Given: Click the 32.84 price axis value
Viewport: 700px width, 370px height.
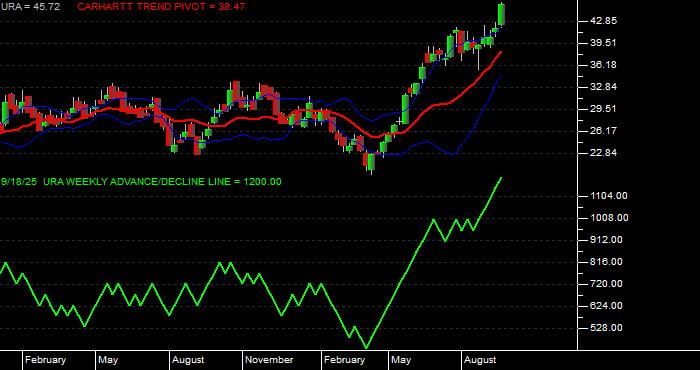Looking at the screenshot, I should (x=603, y=87).
